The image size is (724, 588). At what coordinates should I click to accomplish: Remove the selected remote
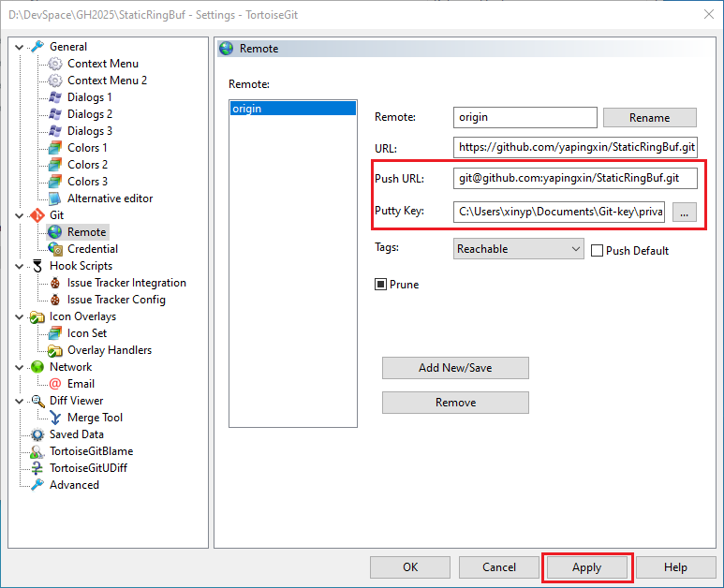tap(455, 403)
